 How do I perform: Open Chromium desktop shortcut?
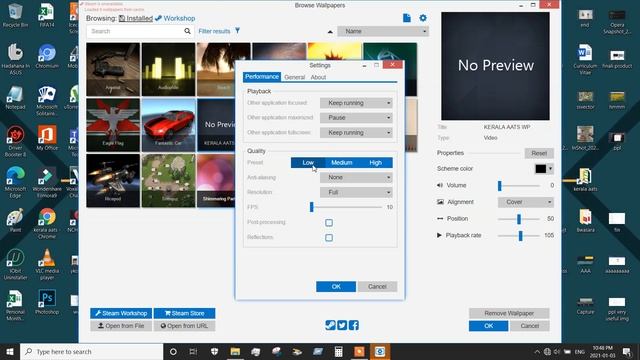point(47,56)
